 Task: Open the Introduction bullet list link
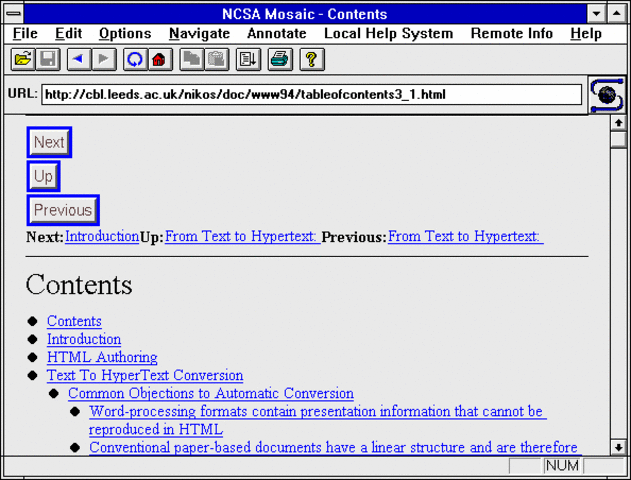coord(84,339)
